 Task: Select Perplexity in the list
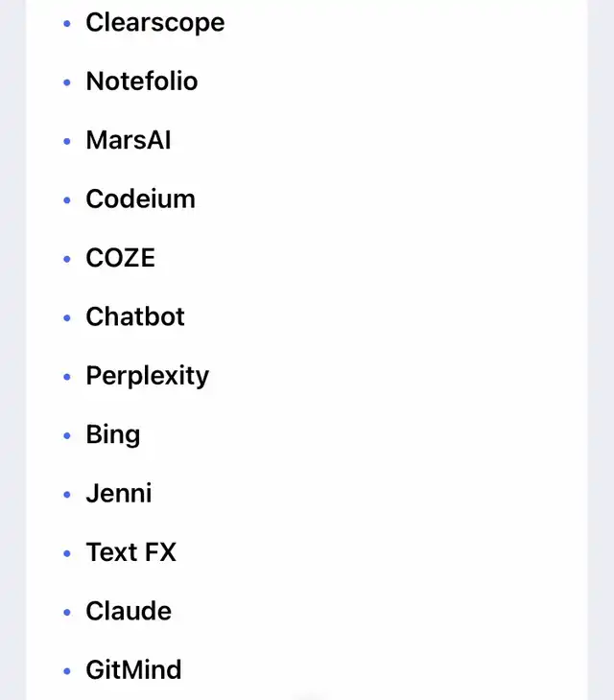(147, 376)
